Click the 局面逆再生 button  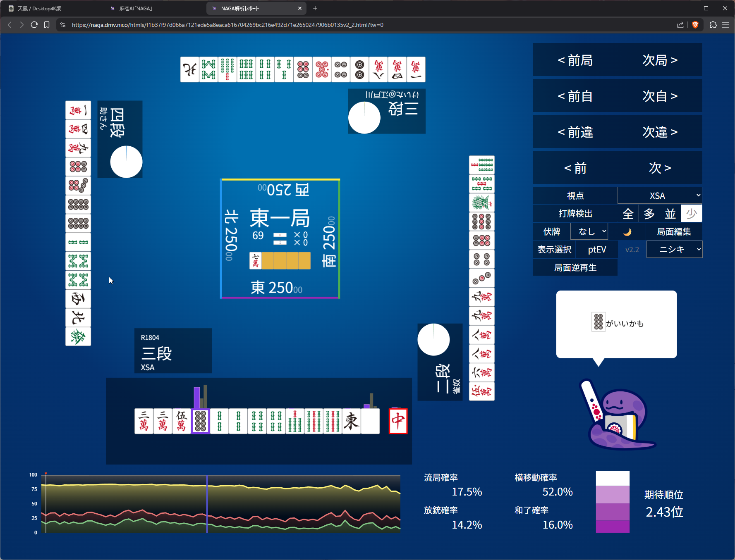[x=575, y=268]
